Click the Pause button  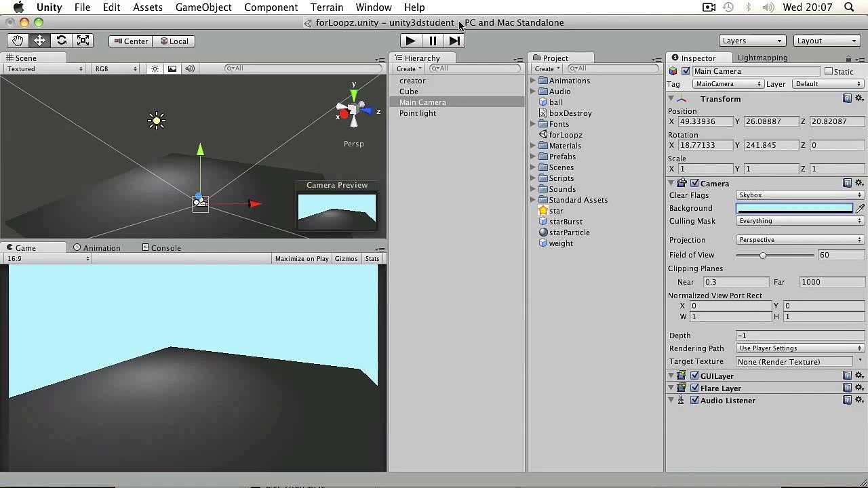click(433, 41)
